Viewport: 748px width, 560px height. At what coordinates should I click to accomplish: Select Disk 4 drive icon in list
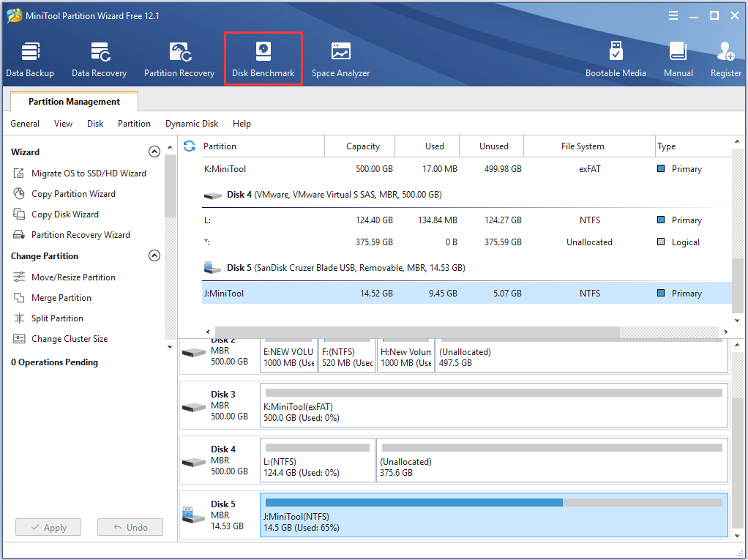coord(213,195)
